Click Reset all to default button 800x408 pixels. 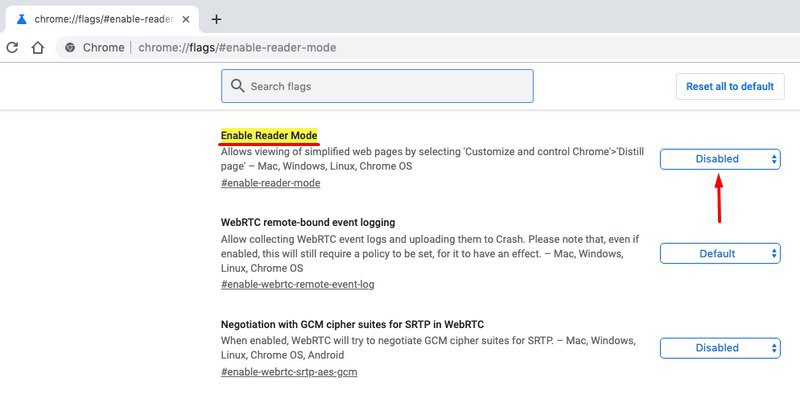(730, 86)
